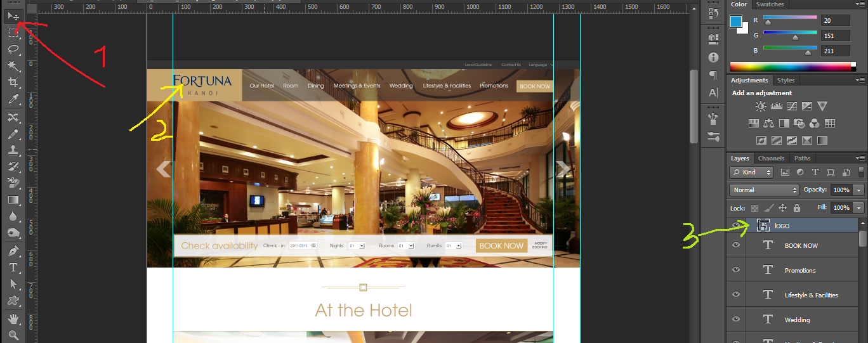
Task: Toggle filter for type layers
Action: point(815,172)
